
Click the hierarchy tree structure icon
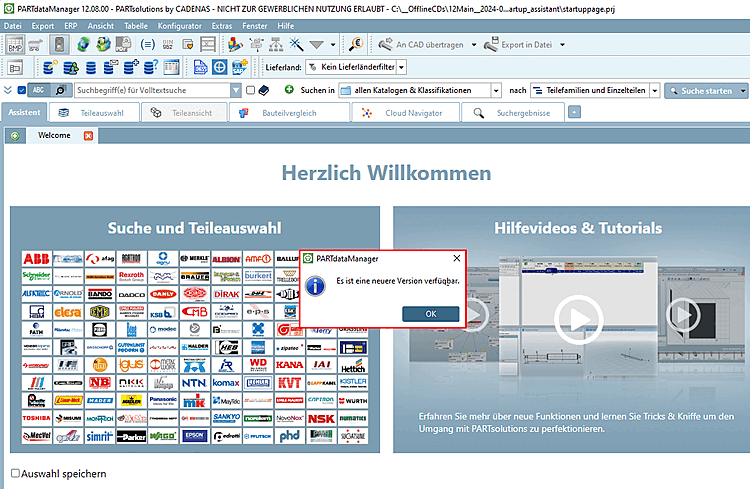(x=276, y=44)
